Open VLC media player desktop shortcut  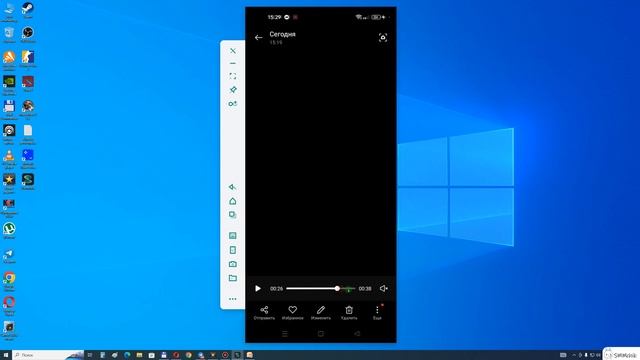(x=9, y=159)
